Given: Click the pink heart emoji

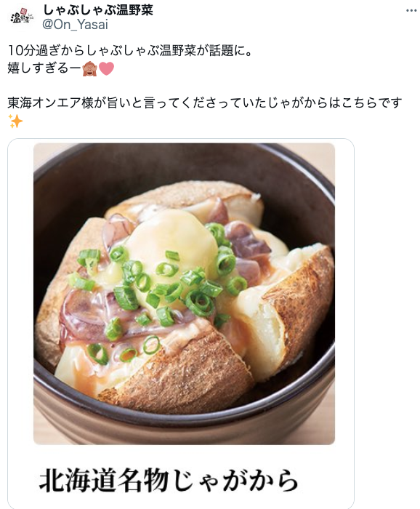Looking at the screenshot, I should point(106,69).
